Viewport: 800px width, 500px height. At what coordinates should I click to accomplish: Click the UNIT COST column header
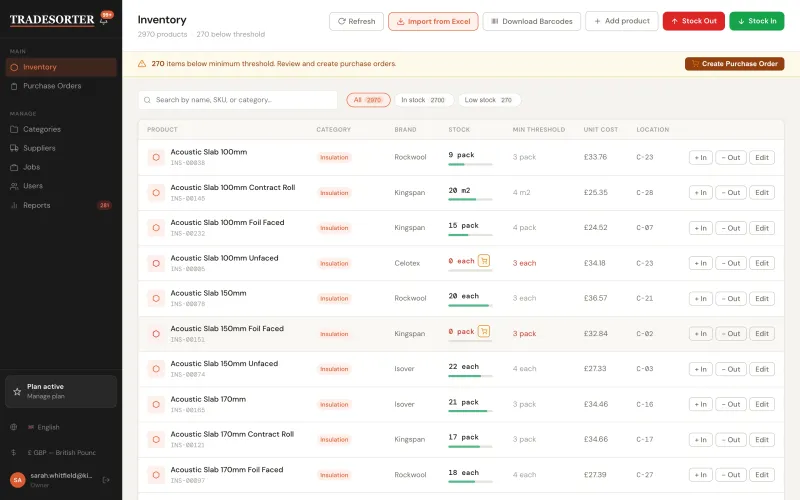[x=601, y=130]
